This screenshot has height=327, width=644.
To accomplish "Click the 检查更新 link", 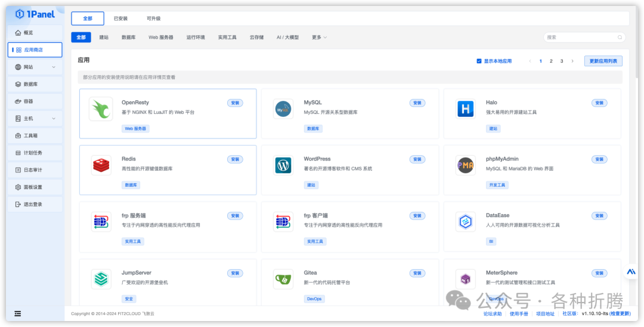I will pyautogui.click(x=620, y=313).
